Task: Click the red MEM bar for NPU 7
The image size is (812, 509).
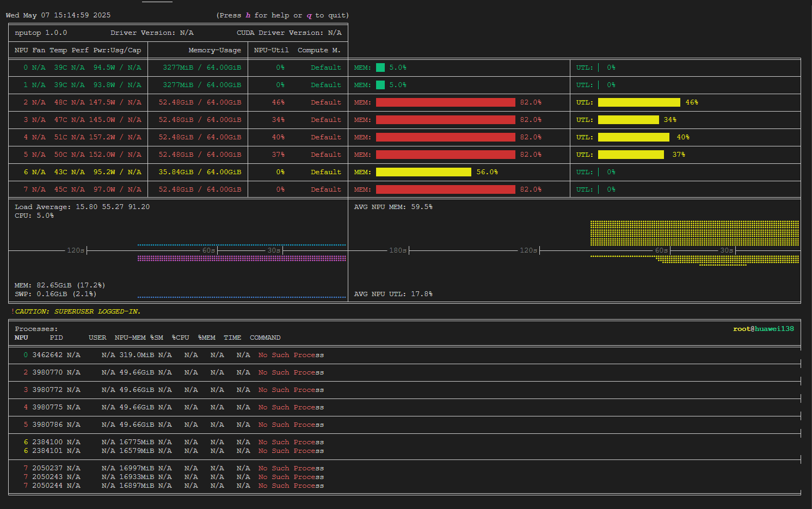Action: tap(446, 189)
